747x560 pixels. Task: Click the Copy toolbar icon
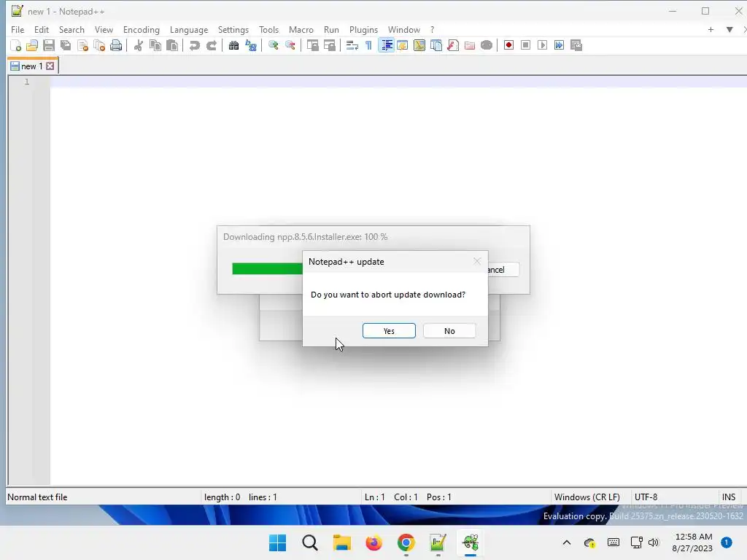tap(155, 45)
